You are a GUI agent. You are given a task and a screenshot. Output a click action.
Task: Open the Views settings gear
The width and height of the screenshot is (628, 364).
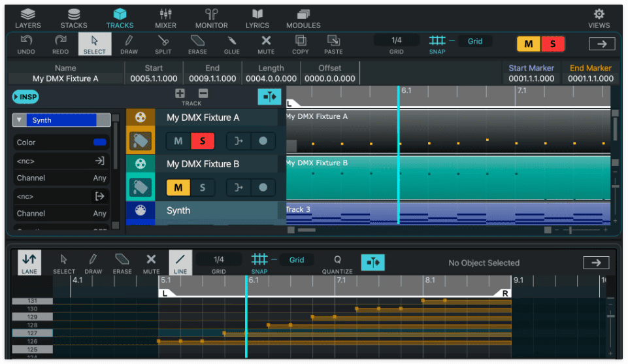pos(599,19)
